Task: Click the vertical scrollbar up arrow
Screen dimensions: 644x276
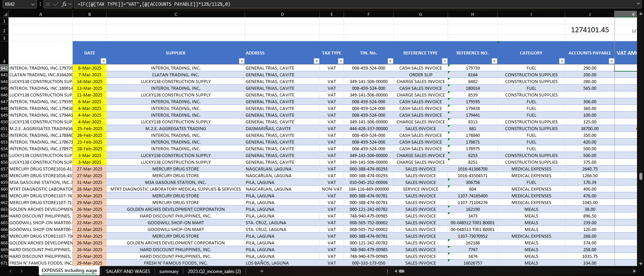Action: coord(641,14)
